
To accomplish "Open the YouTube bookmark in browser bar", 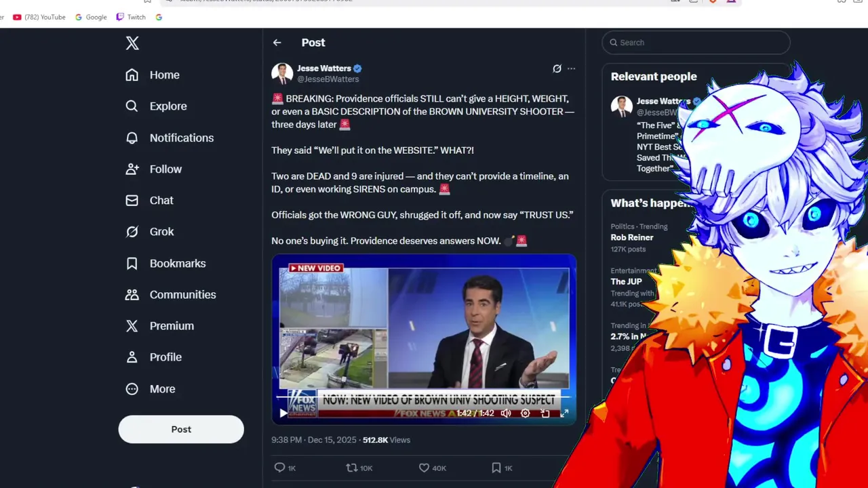I will 39,17.
